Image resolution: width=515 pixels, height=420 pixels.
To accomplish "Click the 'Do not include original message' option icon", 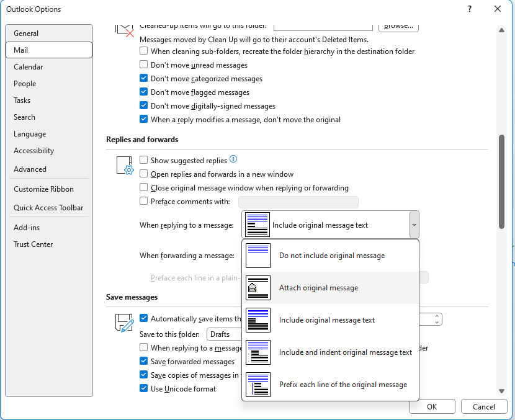I will (x=258, y=256).
